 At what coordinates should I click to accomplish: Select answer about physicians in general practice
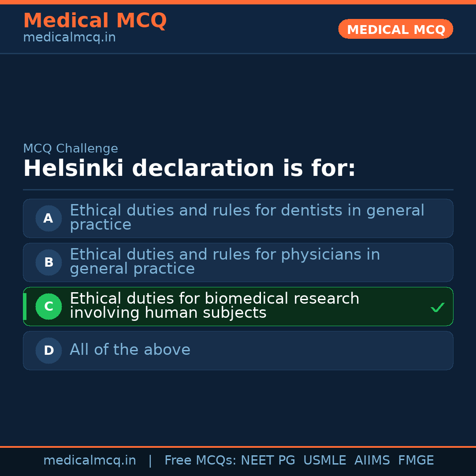point(225,261)
